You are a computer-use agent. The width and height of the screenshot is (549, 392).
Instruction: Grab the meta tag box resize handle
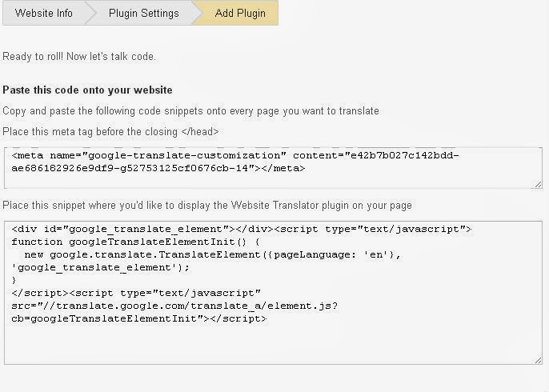[538, 185]
